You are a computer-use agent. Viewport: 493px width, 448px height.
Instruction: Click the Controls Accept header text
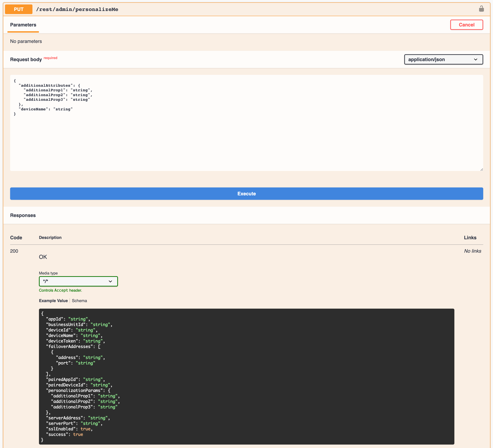pyautogui.click(x=60, y=290)
